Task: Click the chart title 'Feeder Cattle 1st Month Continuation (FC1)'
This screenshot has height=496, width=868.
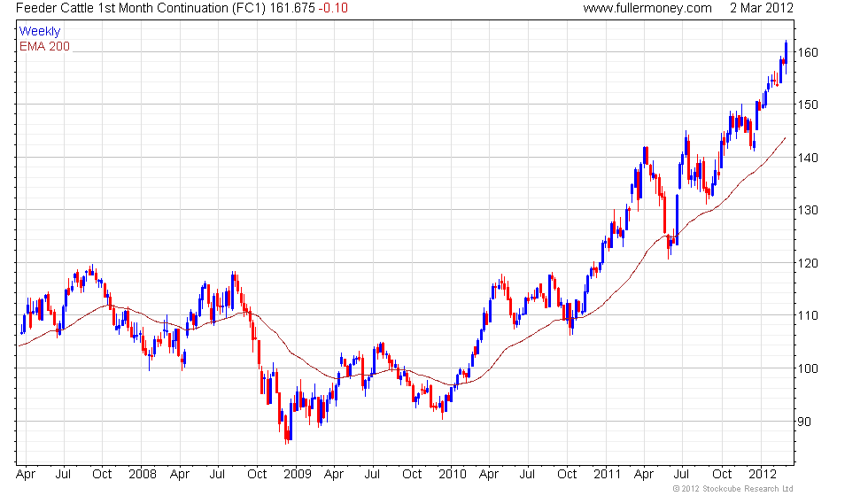Action: 141,8
